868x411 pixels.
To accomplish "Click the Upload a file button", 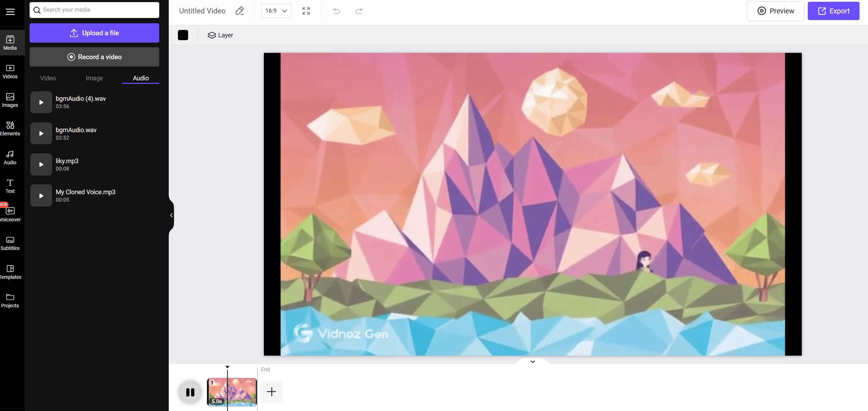I will tap(94, 33).
